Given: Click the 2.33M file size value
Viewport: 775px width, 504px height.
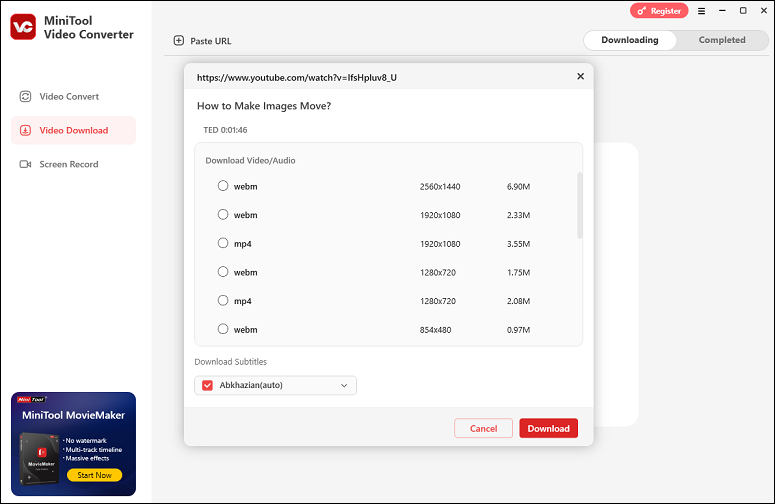Looking at the screenshot, I should 518,215.
